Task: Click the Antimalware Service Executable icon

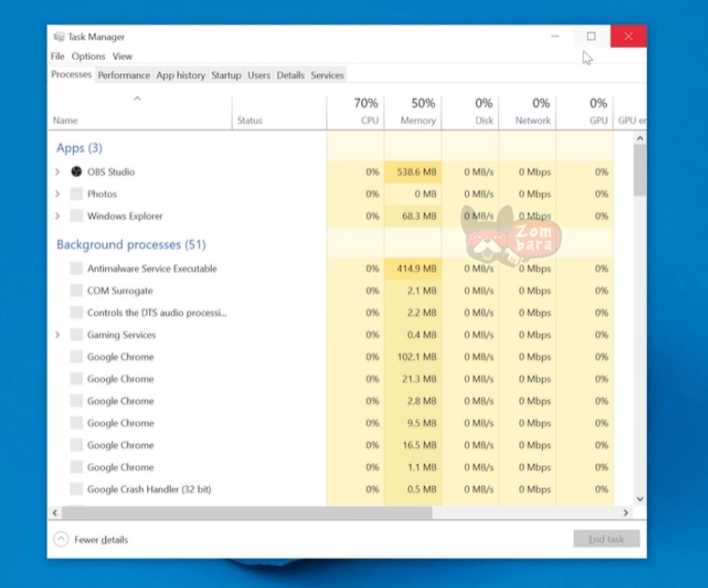Action: (76, 268)
